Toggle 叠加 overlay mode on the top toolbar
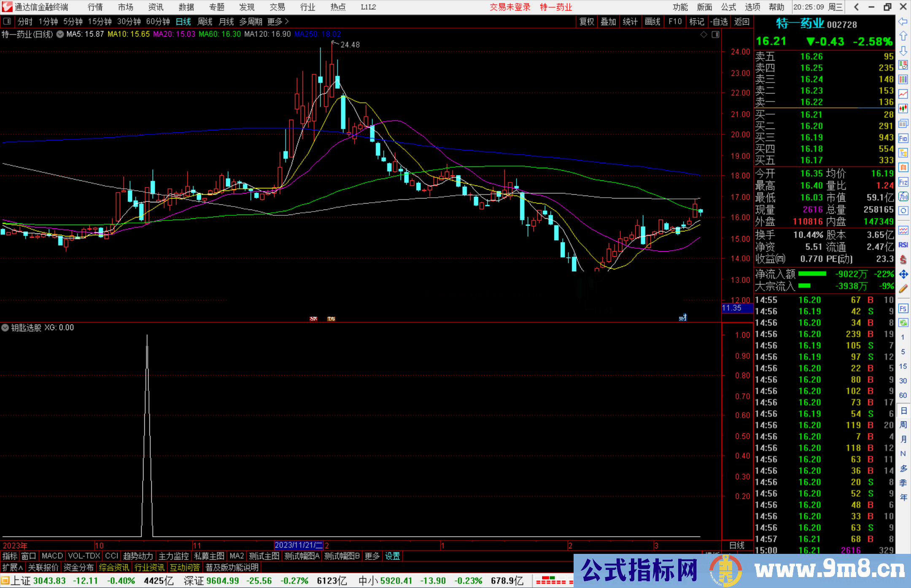Screen dimensions: 911x588 609,21
